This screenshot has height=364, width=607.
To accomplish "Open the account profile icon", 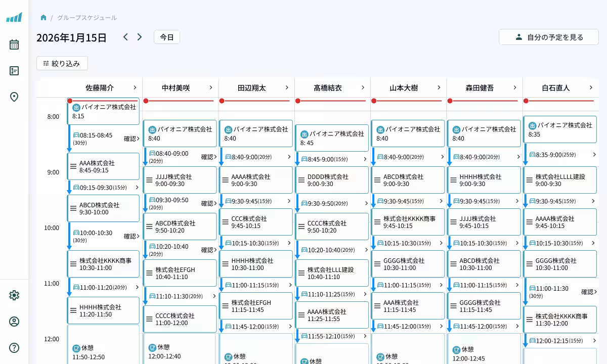I will tap(14, 322).
